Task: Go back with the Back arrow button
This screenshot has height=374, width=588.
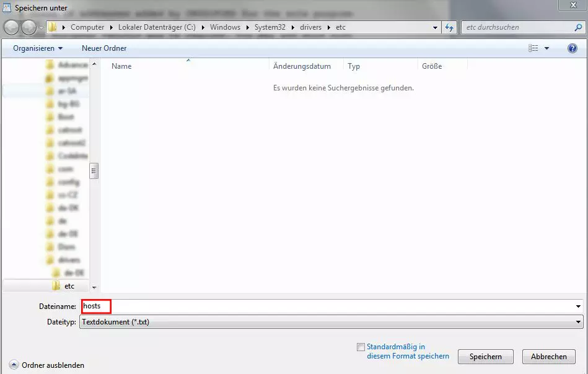Action: click(11, 27)
